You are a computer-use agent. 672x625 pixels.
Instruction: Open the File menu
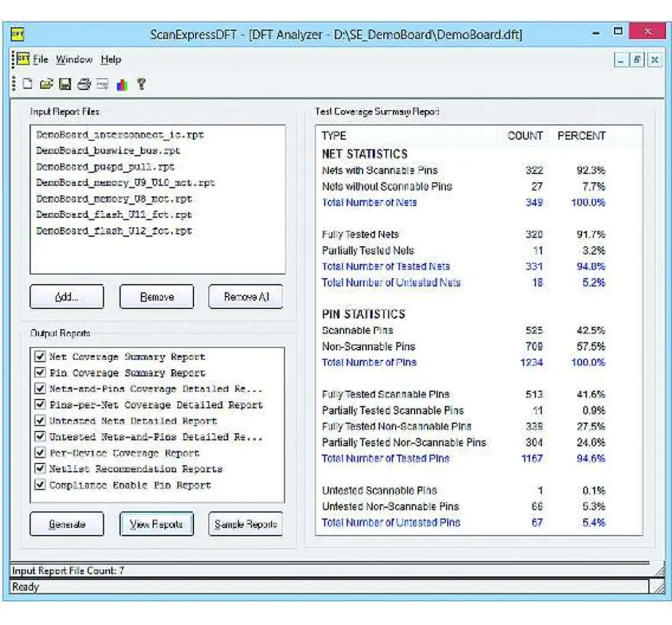click(x=40, y=59)
